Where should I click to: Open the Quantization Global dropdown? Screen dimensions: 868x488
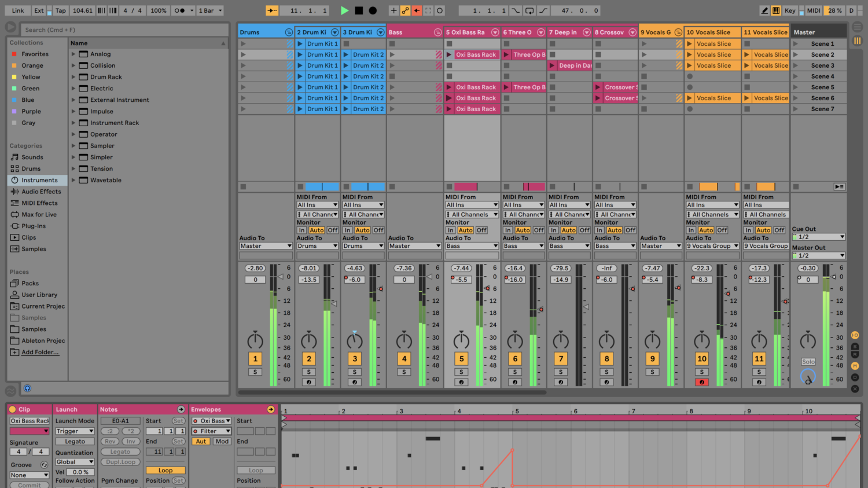tap(75, 462)
